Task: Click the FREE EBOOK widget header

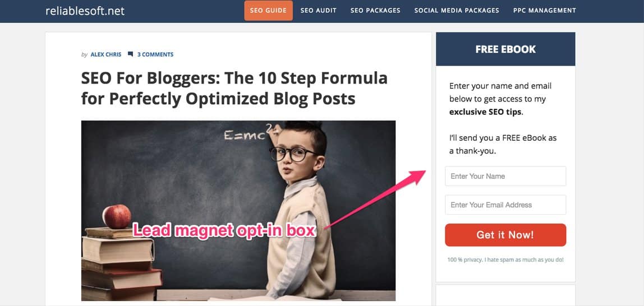Action: click(x=505, y=49)
